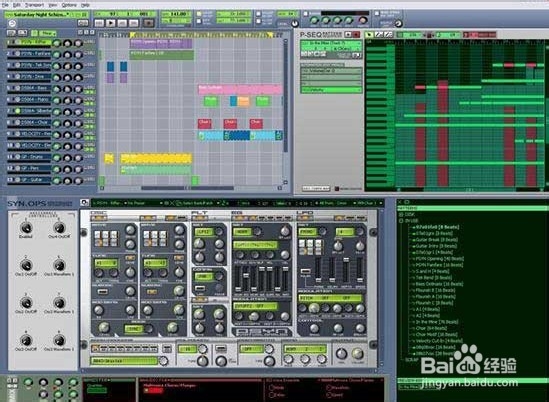Click the LP12 filter type display
The width and height of the screenshot is (549, 402).
(x=203, y=232)
